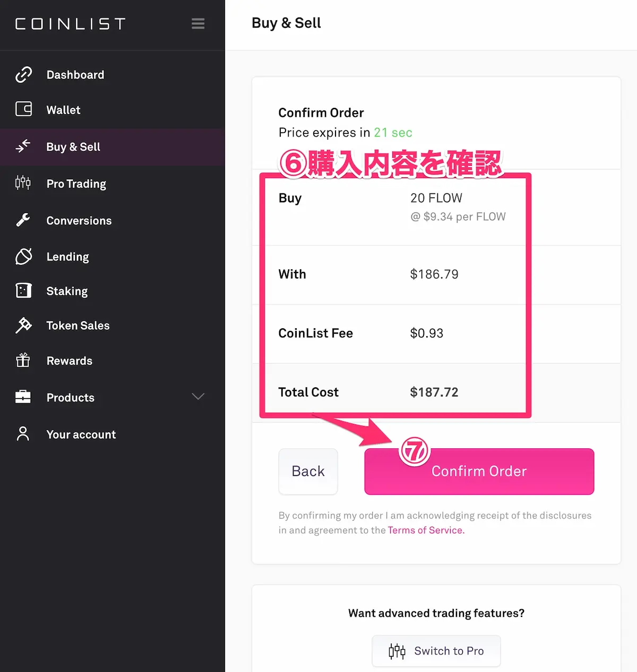Toggle the hamburger sidebar menu
637x672 pixels.
coord(198,24)
